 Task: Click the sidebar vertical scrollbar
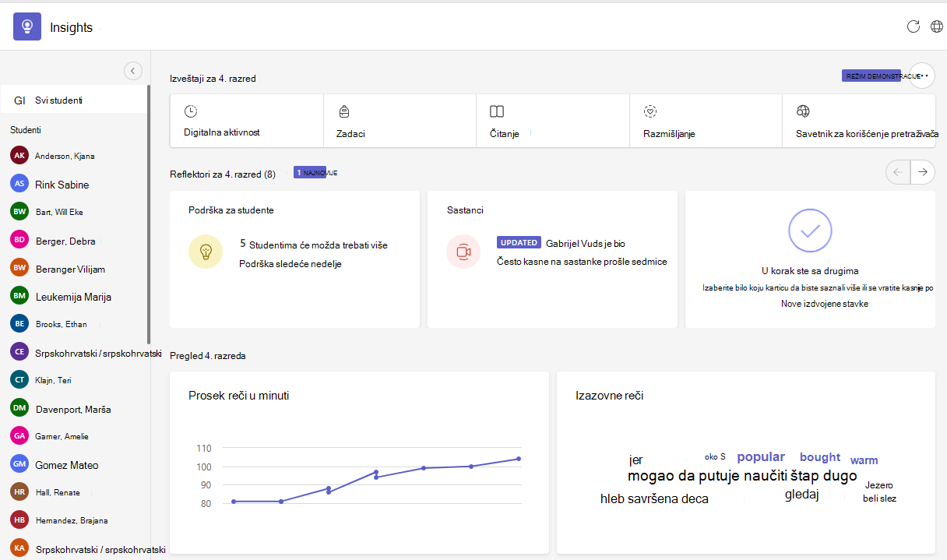(x=149, y=215)
